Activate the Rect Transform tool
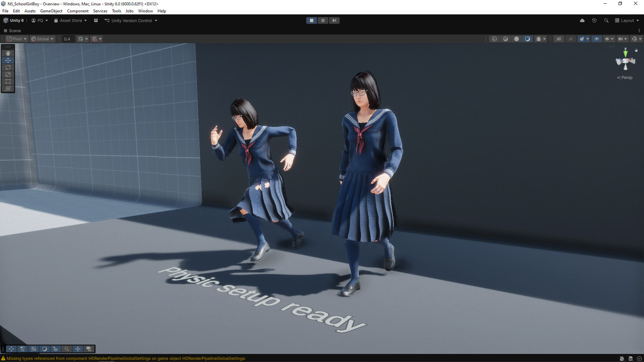This screenshot has width=644, height=362. [x=8, y=82]
